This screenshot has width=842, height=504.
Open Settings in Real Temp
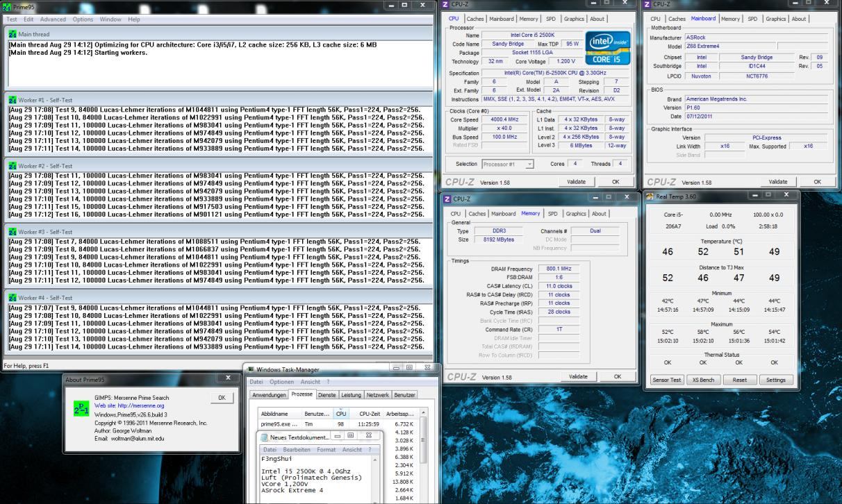pos(776,380)
